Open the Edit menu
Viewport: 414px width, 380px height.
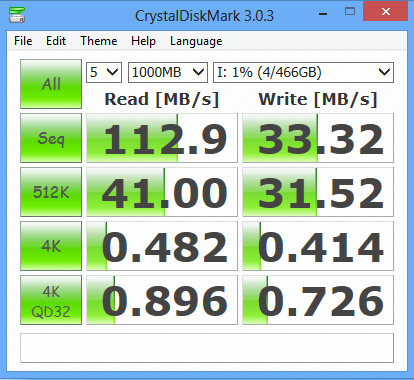coord(56,41)
